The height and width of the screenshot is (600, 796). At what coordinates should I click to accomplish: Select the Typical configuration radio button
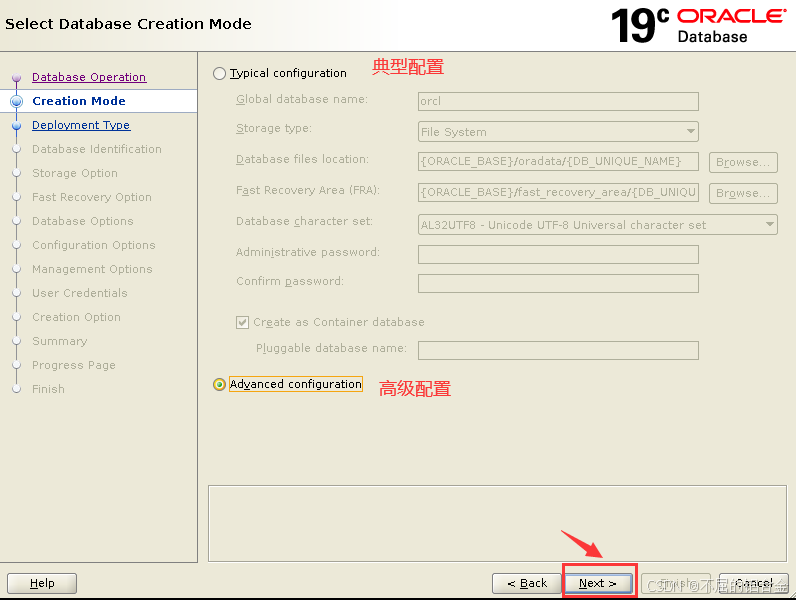[219, 74]
